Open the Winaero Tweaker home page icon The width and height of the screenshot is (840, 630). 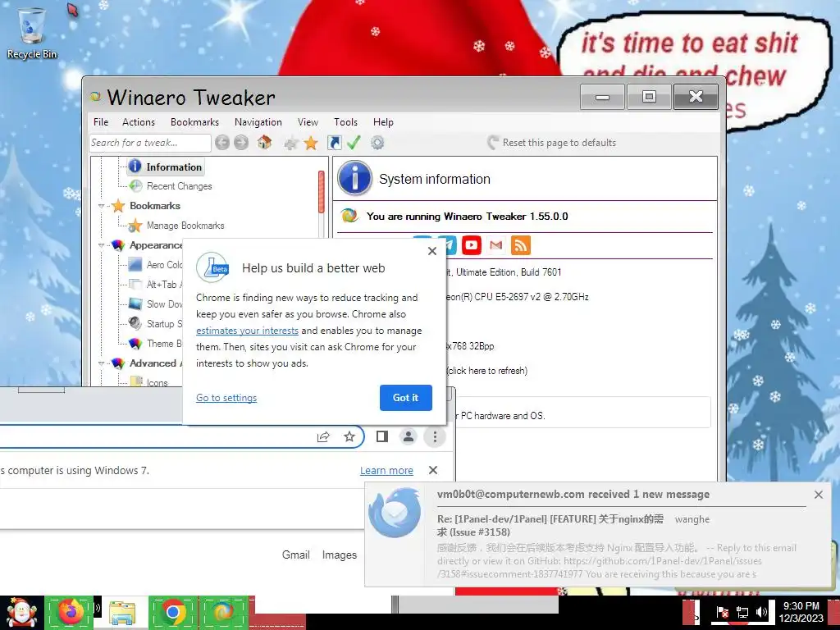click(264, 142)
